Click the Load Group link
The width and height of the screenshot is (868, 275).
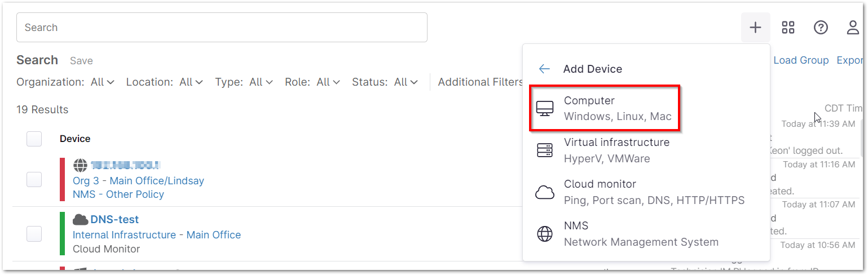click(x=801, y=60)
